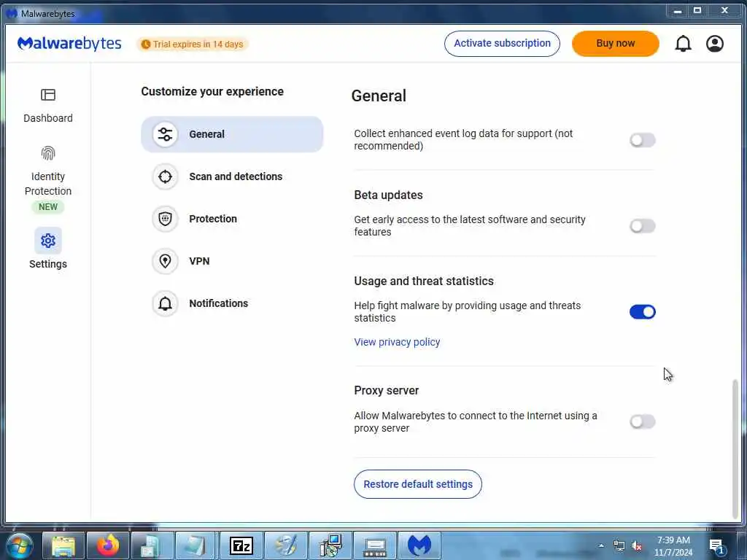This screenshot has width=747, height=560.
Task: Click Activate subscription button
Action: (502, 44)
